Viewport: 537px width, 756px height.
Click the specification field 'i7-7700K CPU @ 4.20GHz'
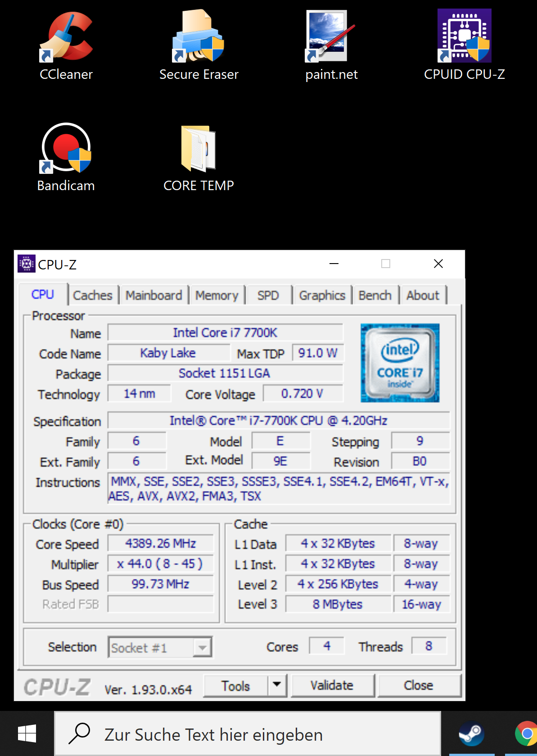click(x=279, y=420)
